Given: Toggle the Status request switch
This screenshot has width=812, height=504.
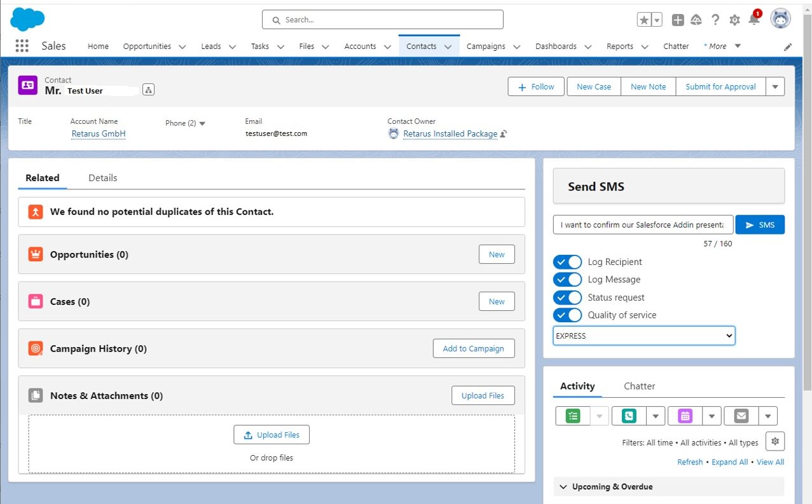Looking at the screenshot, I should pyautogui.click(x=567, y=297).
